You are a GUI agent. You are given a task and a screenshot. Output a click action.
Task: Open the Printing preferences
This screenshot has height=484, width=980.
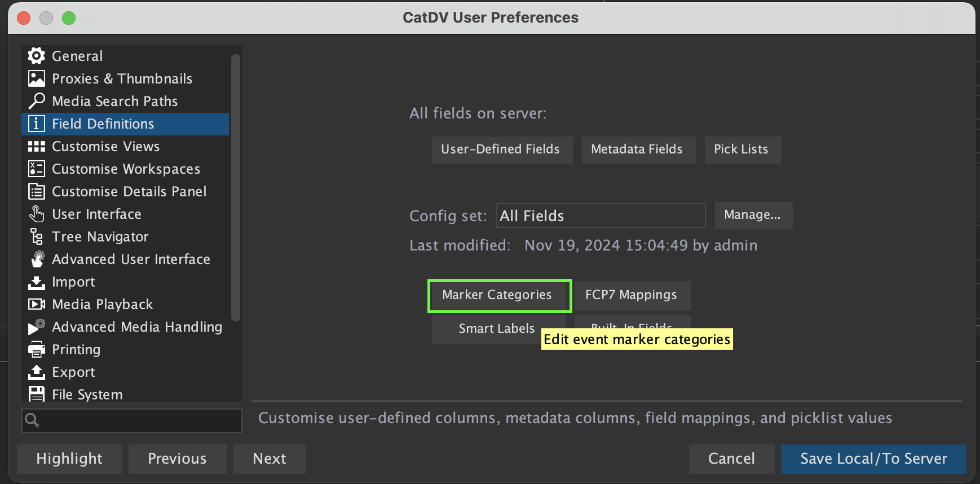(x=125, y=349)
